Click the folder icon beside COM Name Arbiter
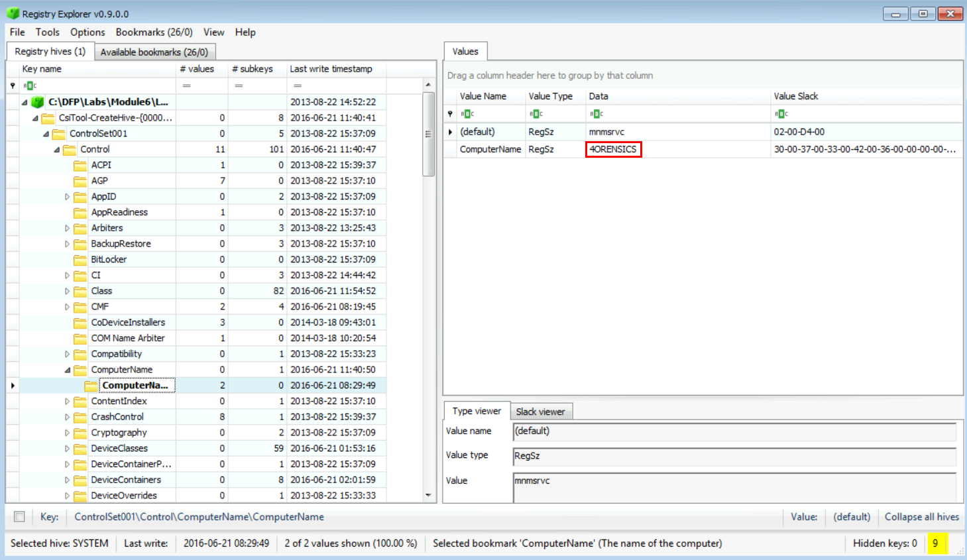Image resolution: width=967 pixels, height=560 pixels. pyautogui.click(x=80, y=339)
